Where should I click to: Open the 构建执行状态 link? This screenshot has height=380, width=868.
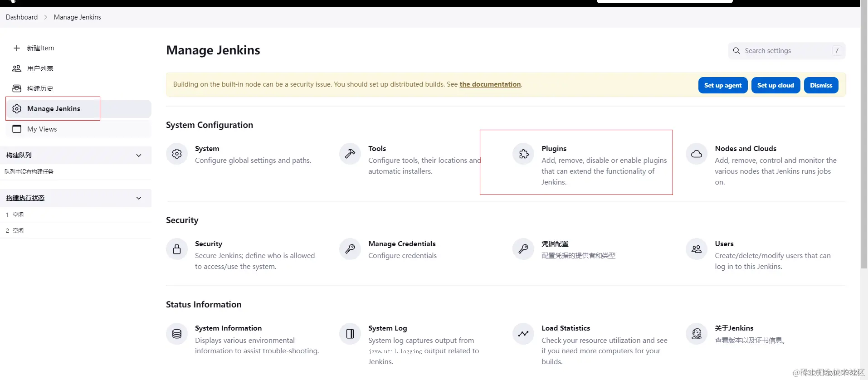[x=25, y=198]
